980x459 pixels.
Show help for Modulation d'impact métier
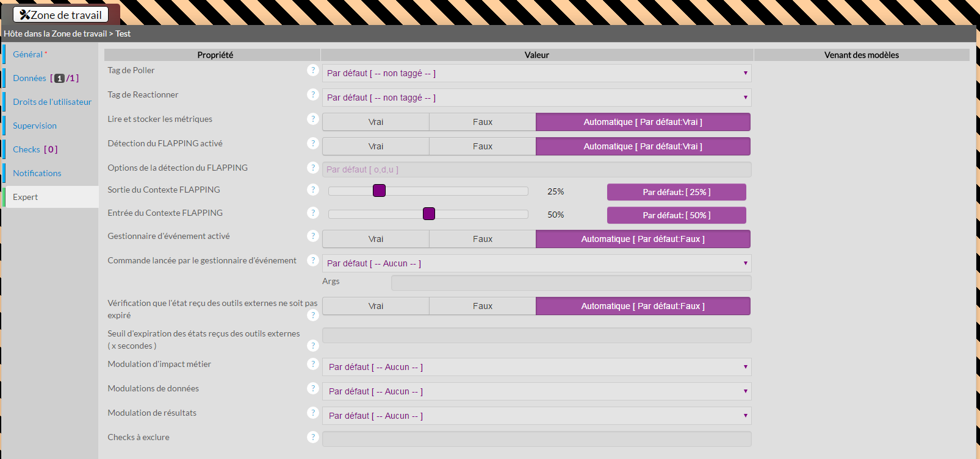pyautogui.click(x=313, y=364)
